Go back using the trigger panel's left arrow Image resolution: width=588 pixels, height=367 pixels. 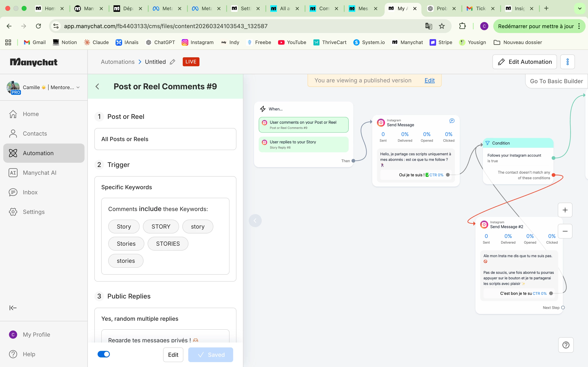tap(97, 86)
